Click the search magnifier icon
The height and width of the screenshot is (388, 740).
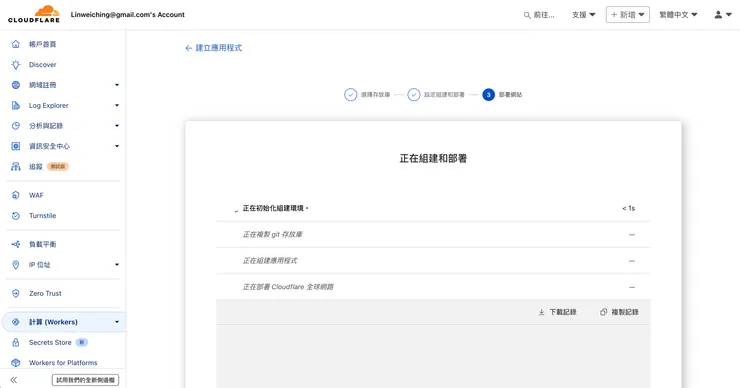pyautogui.click(x=527, y=15)
